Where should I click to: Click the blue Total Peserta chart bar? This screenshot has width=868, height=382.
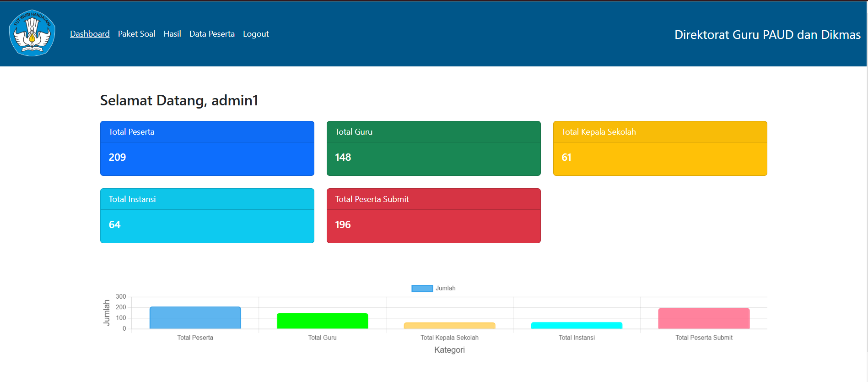(195, 318)
